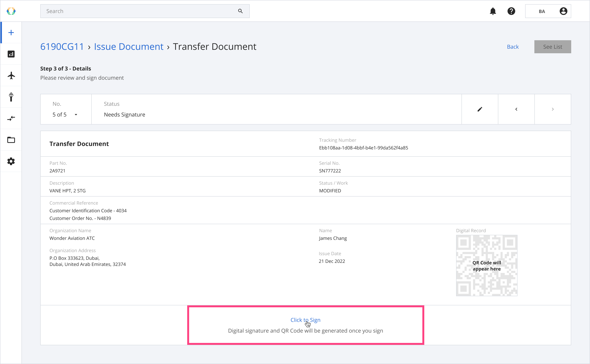Image resolution: width=590 pixels, height=364 pixels.
Task: Open the control tower sidebar icon
Action: (11, 97)
